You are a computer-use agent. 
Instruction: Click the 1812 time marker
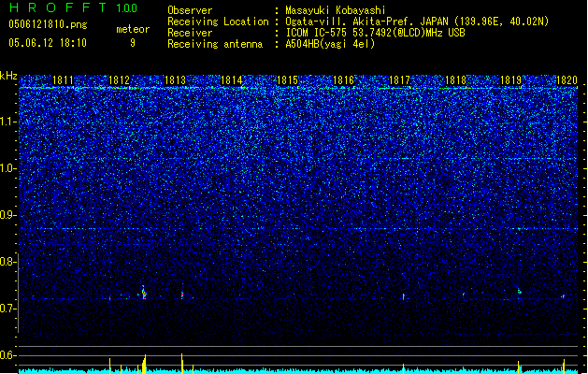[x=119, y=80]
